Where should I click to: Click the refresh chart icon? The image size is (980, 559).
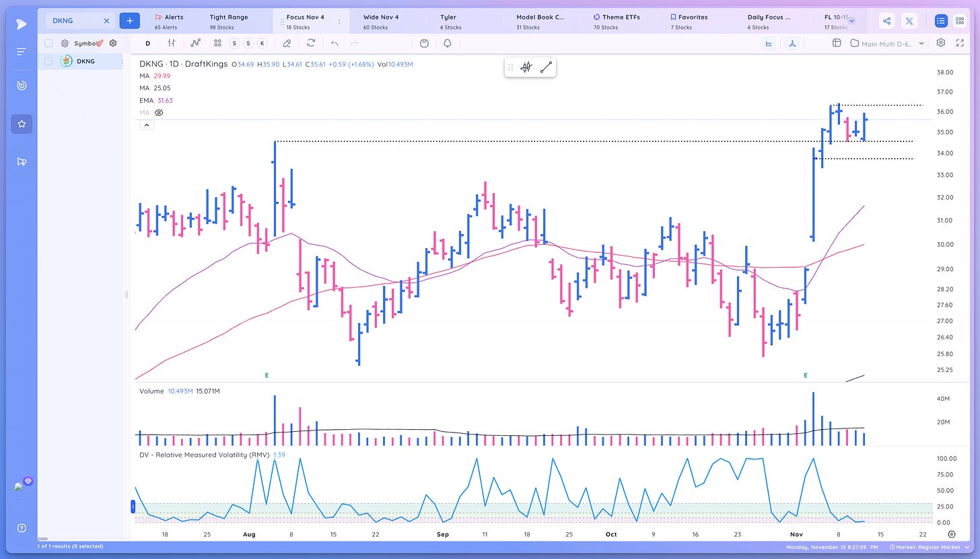pos(311,43)
